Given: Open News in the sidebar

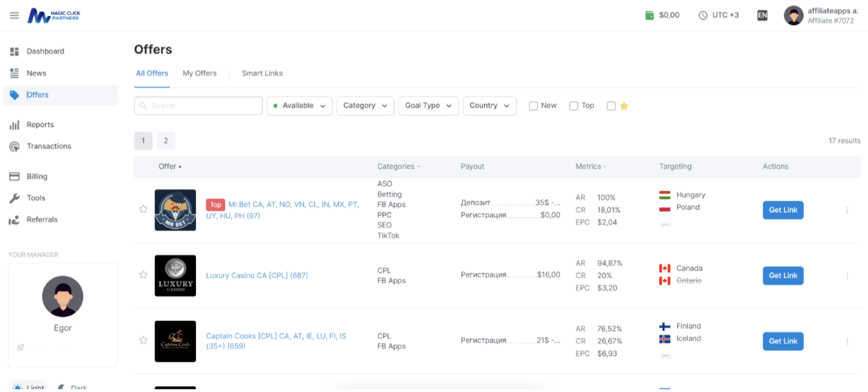Looking at the screenshot, I should point(61,73).
